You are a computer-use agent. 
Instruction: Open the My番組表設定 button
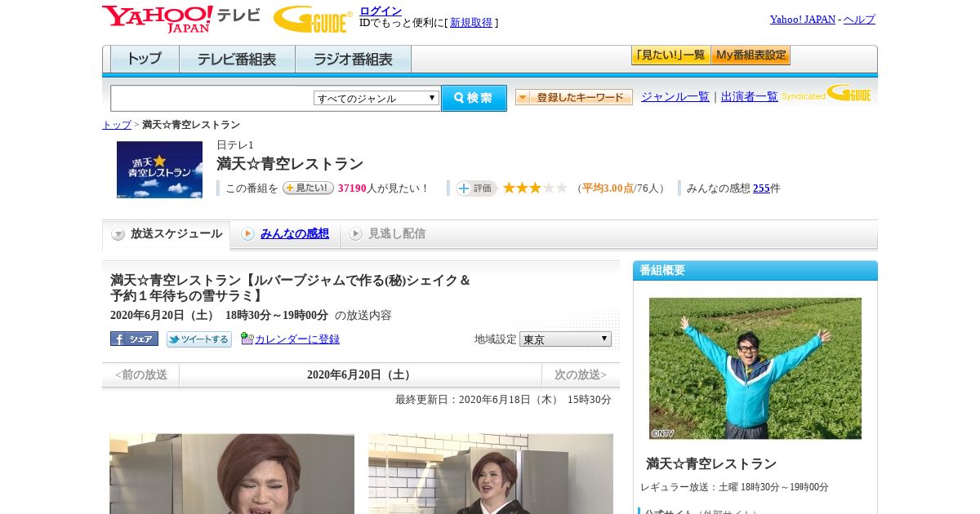click(751, 55)
